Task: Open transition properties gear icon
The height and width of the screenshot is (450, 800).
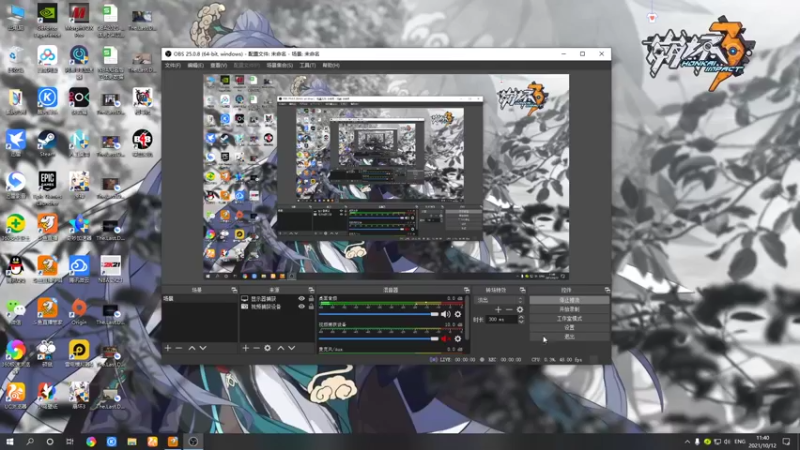Action: (519, 310)
